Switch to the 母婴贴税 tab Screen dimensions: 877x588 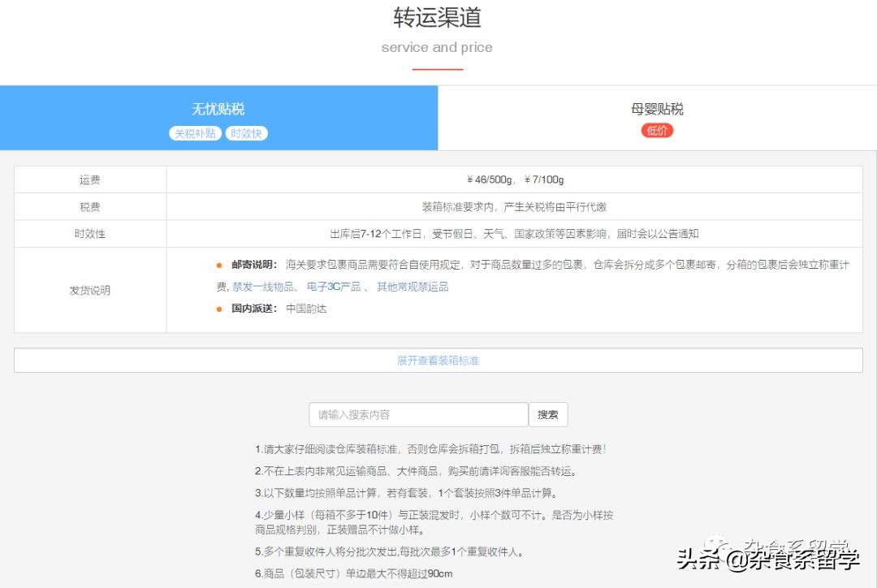[658, 110]
